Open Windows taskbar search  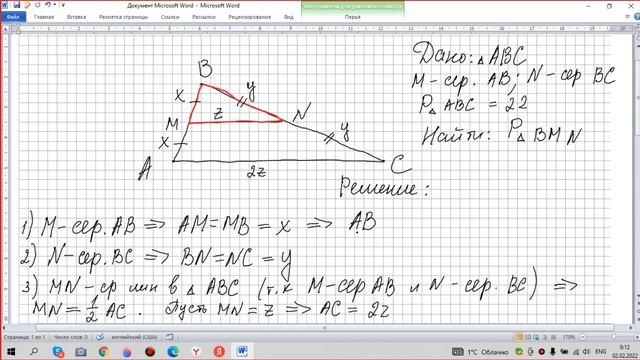click(x=34, y=351)
